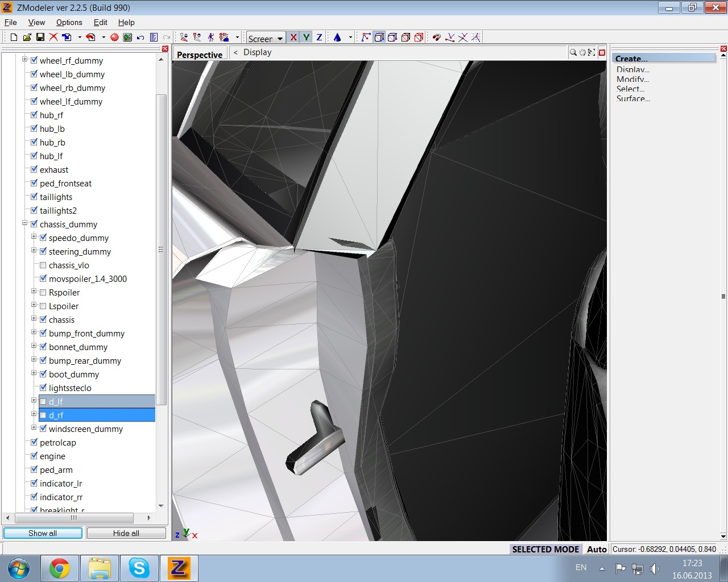Collapse the chassis_dummy tree node
728x582 pixels.
point(25,223)
